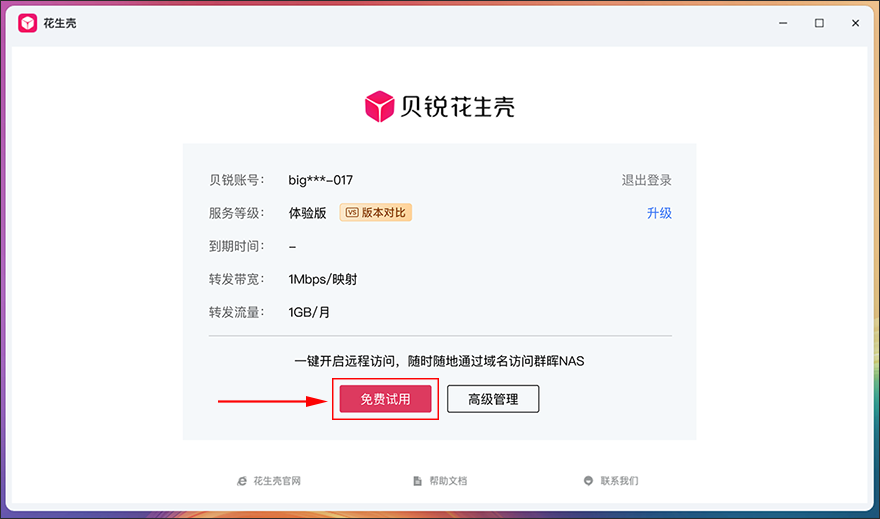Open the 帮助文档 help link
Screen dimensions: 880x519
pyautogui.click(x=448, y=481)
